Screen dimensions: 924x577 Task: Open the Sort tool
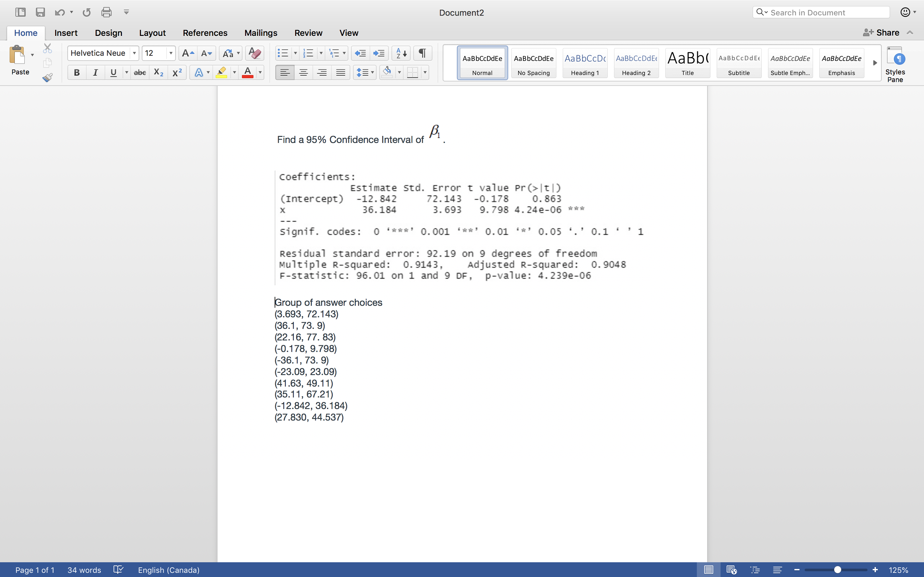[399, 53]
